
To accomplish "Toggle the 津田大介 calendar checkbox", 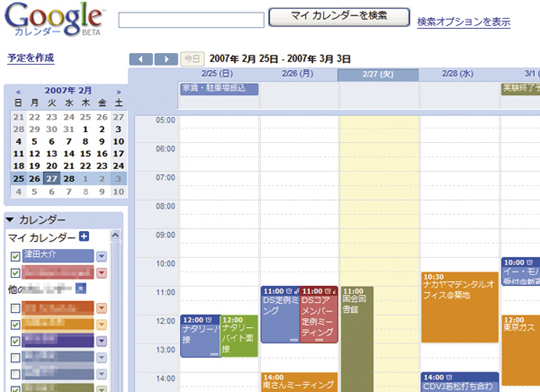I will tap(15, 256).
